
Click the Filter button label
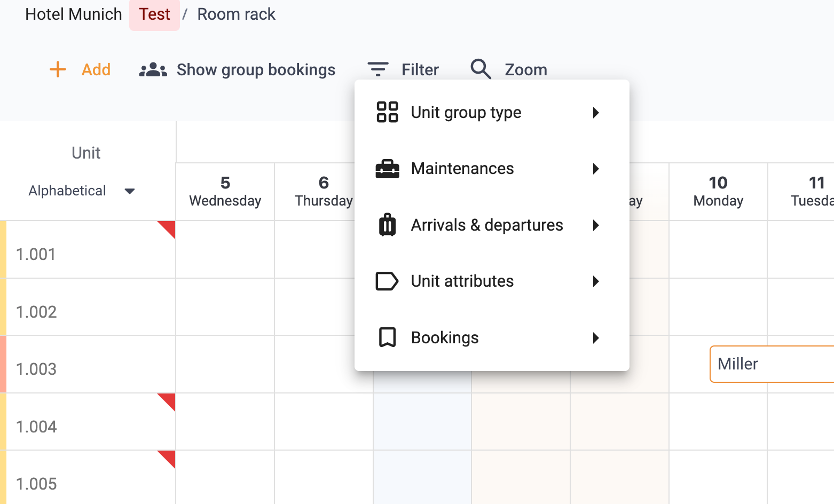point(420,69)
